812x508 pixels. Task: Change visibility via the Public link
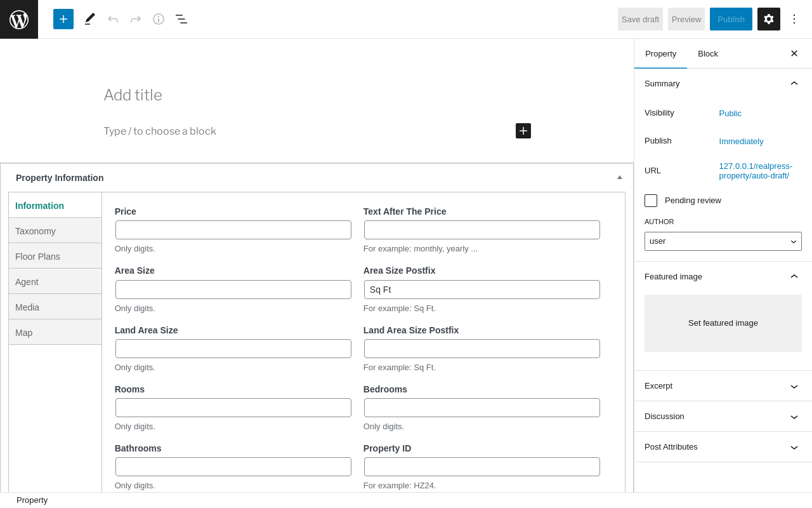tap(730, 114)
